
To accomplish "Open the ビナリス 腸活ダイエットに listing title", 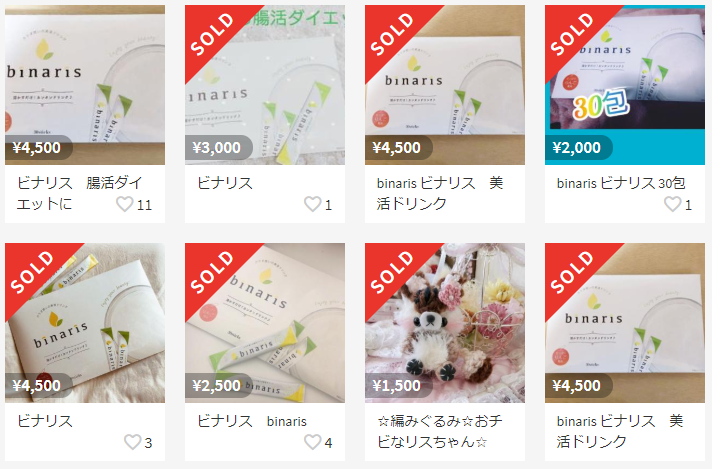I will click(x=79, y=193).
